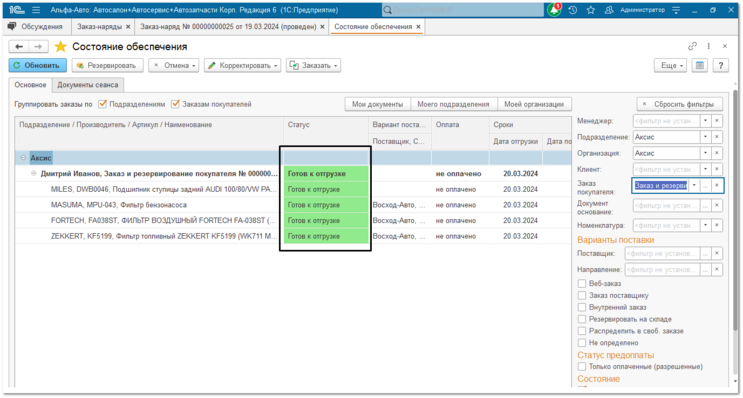Expand Менеджер filter dropdown list

706,121
